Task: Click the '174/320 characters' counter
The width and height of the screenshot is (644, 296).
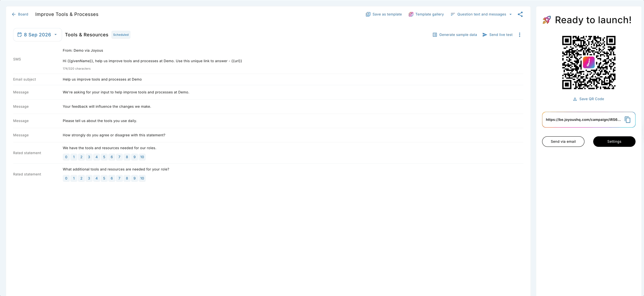Action: tap(76, 69)
